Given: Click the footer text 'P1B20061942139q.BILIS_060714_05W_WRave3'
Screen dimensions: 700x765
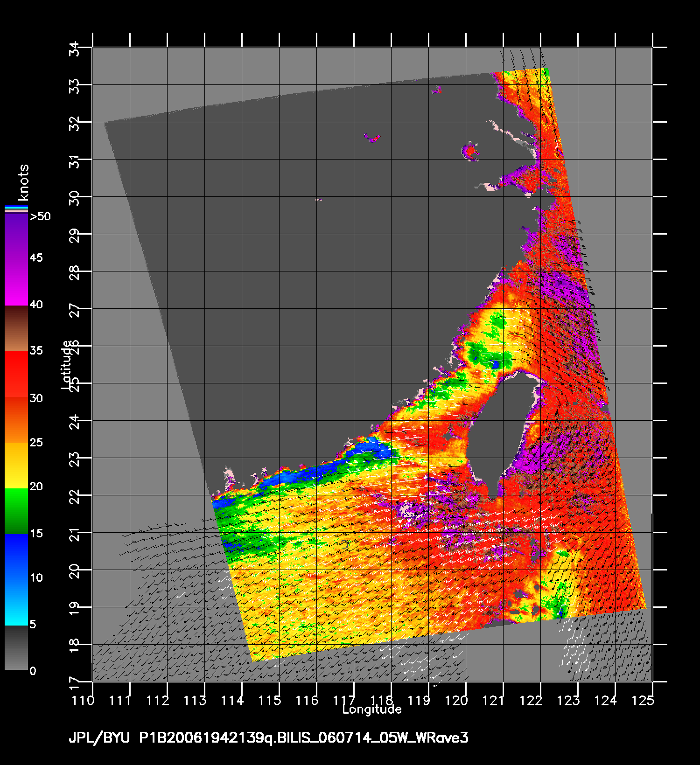Looking at the screenshot, I should pos(304,738).
